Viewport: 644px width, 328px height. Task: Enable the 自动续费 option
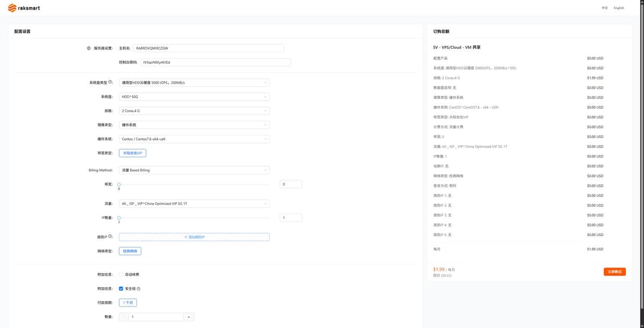[121, 274]
